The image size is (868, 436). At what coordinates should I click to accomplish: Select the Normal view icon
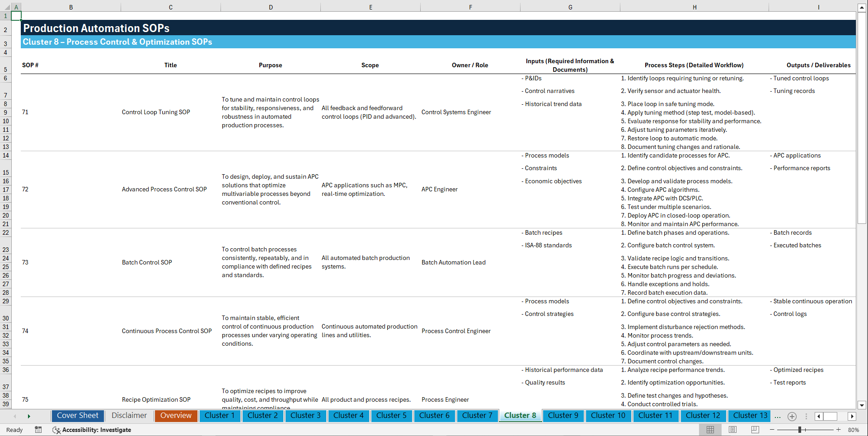coord(710,430)
